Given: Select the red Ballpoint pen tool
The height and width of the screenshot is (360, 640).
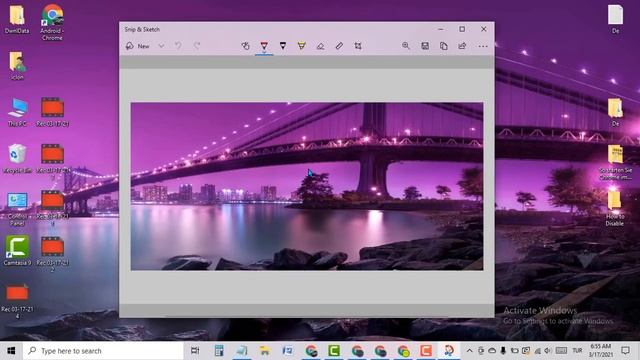Looking at the screenshot, I should pyautogui.click(x=264, y=46).
